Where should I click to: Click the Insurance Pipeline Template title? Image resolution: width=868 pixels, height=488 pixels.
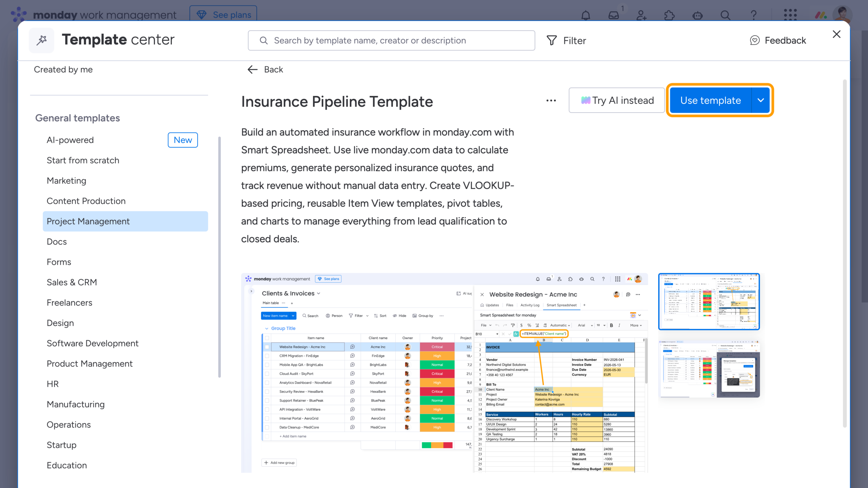337,101
